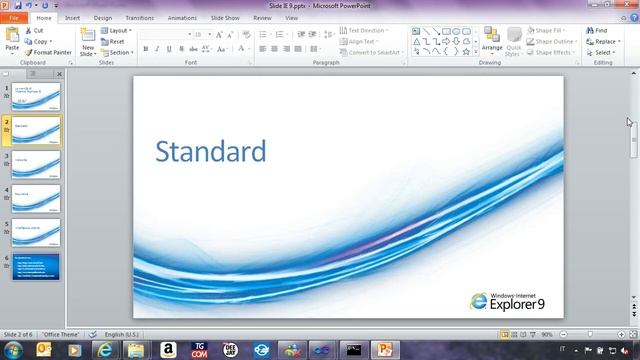The height and width of the screenshot is (360, 640).
Task: Click the zoom in plus button
Action: (621, 335)
